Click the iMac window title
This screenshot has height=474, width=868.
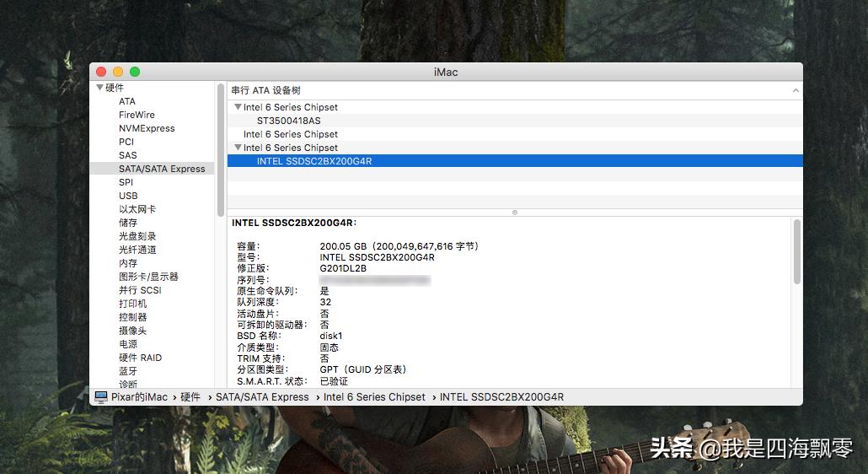pyautogui.click(x=446, y=72)
